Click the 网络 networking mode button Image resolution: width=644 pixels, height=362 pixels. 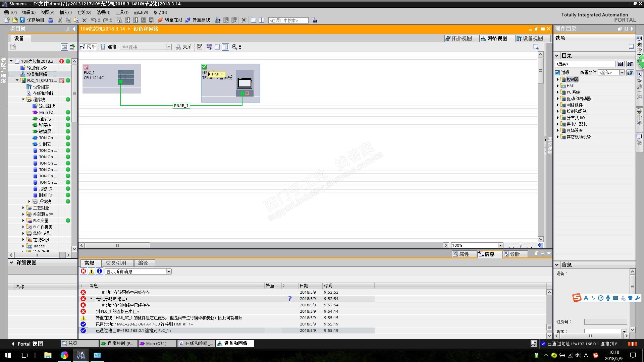click(x=88, y=47)
